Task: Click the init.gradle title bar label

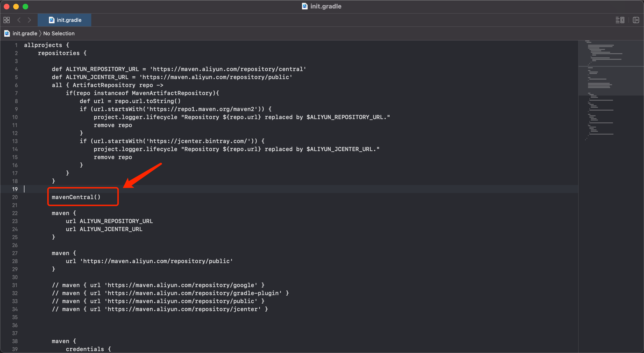Action: 326,6
